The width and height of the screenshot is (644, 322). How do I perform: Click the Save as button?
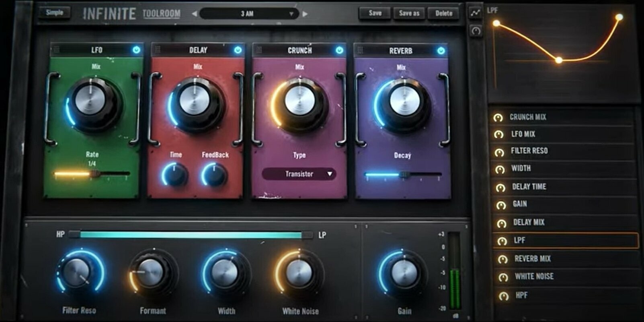[x=409, y=13]
